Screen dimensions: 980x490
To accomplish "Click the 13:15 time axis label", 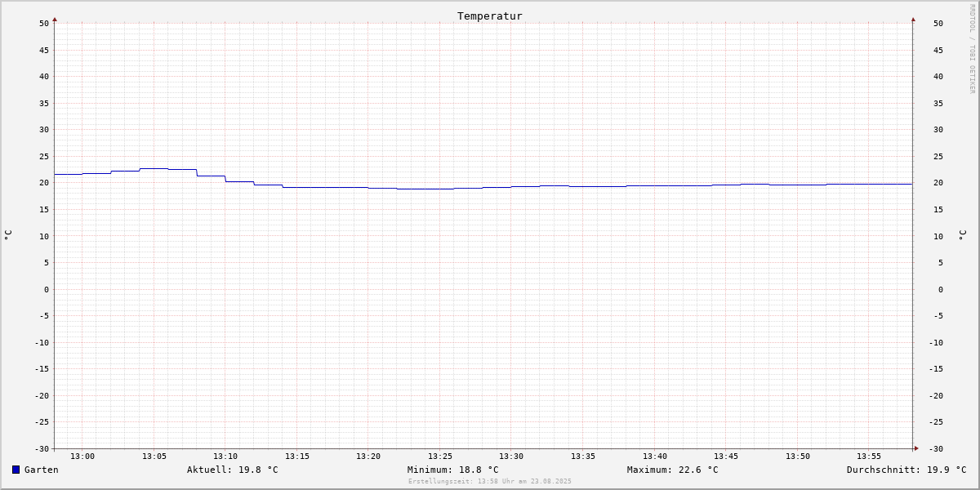I will [297, 457].
